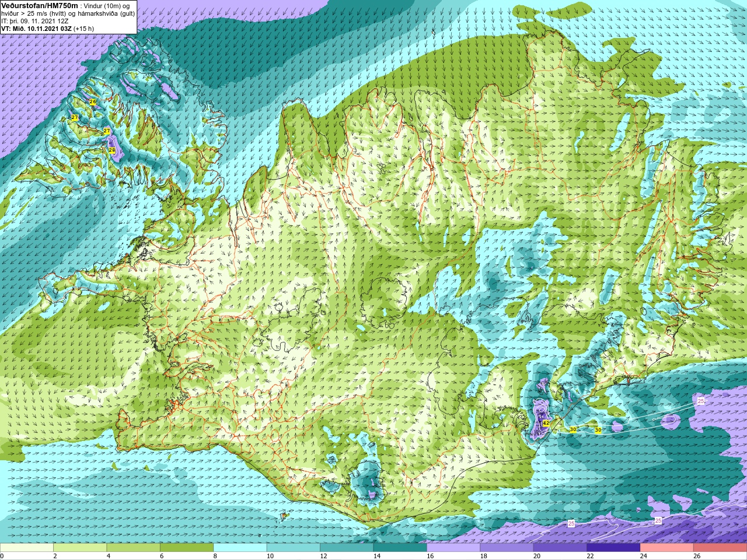Click the medium purple 18–20 m/s legend swatch
747x560 pixels.
click(507, 548)
